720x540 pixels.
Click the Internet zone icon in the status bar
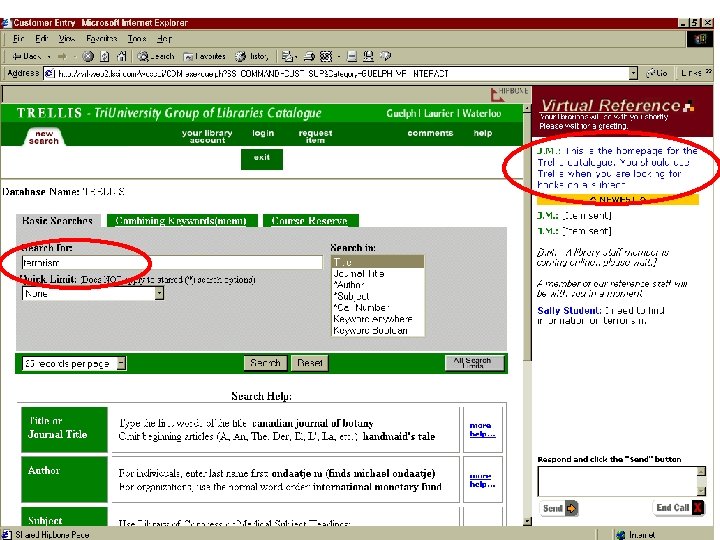pyautogui.click(x=621, y=535)
